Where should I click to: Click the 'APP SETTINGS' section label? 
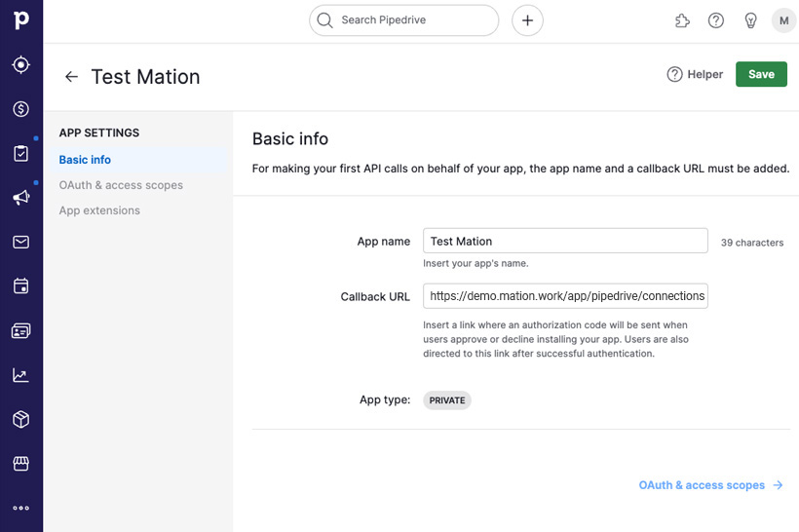click(98, 133)
